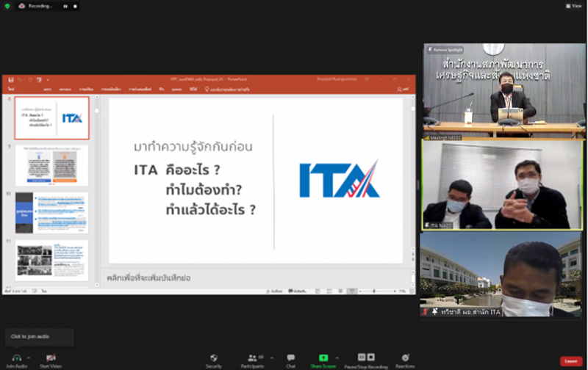Image resolution: width=588 pixels, height=370 pixels.
Task: Open the PowerPoint File tab
Action: point(11,89)
